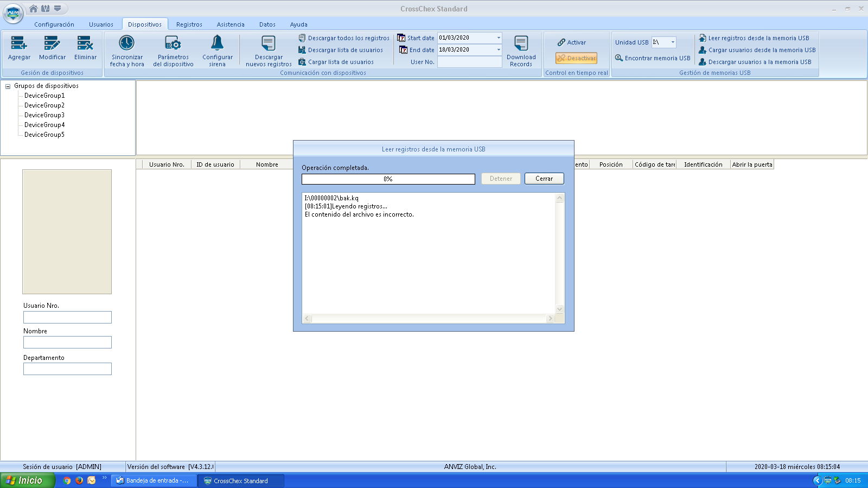The image size is (868, 488).
Task: Select DeviceGroup2 in the tree
Action: click(44, 105)
